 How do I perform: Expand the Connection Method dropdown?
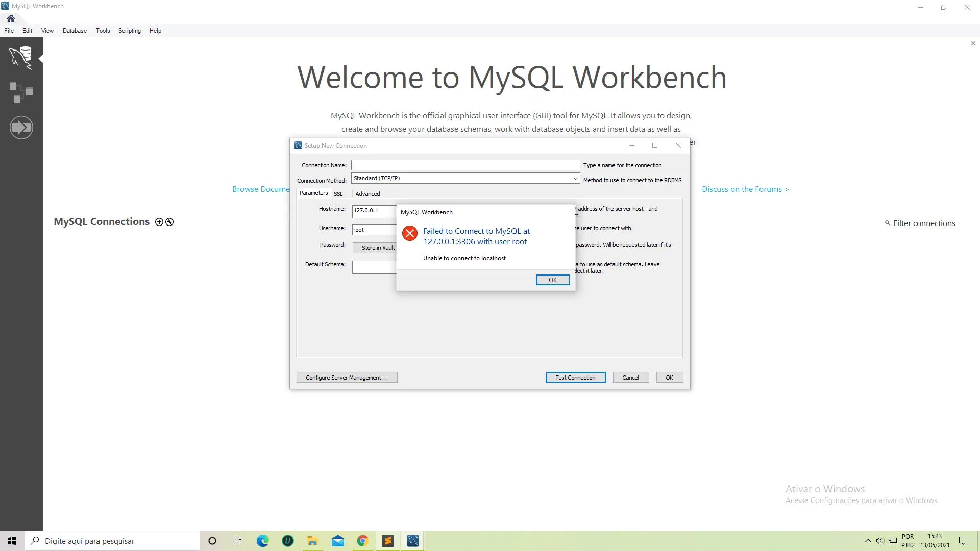tap(575, 178)
